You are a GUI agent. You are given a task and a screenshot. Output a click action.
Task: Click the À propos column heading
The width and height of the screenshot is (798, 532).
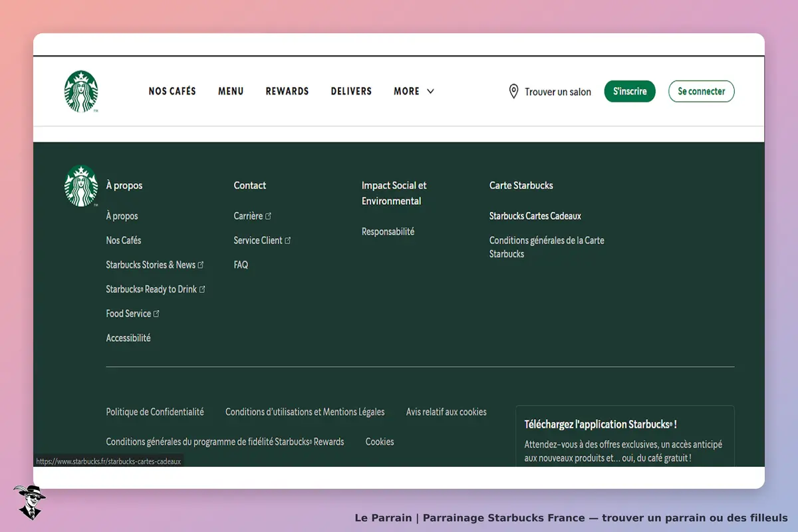[x=124, y=186]
